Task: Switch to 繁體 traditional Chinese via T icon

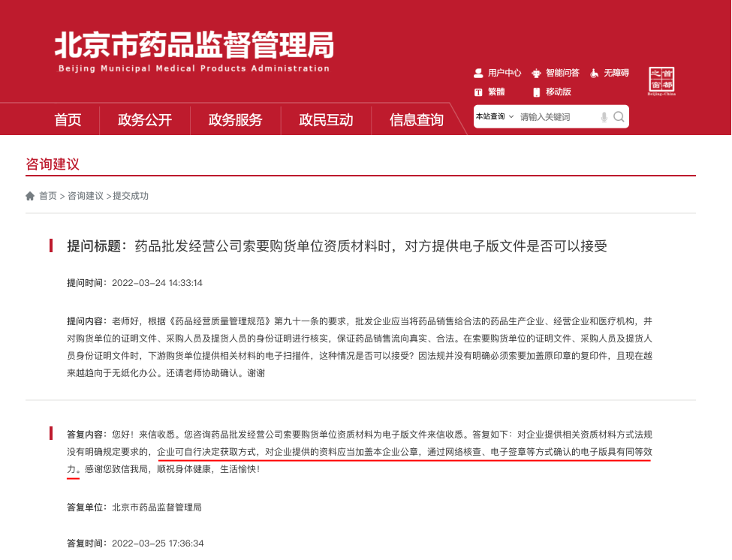Action: 478,91
